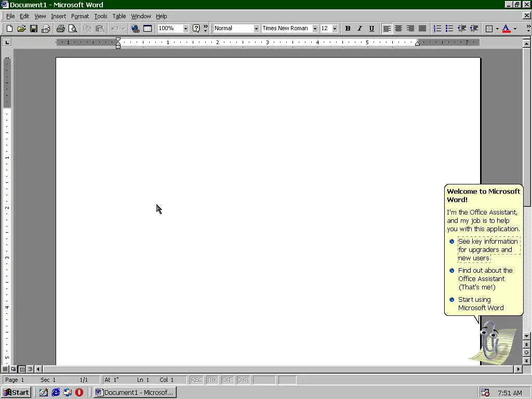Click the vertical scrollbar down arrow

(527, 336)
